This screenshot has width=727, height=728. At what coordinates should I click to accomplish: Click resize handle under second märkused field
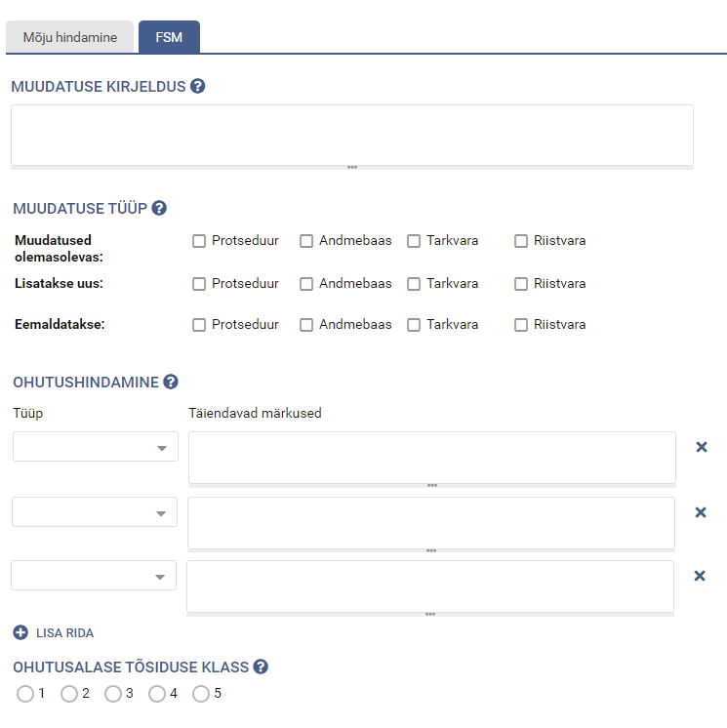click(431, 551)
